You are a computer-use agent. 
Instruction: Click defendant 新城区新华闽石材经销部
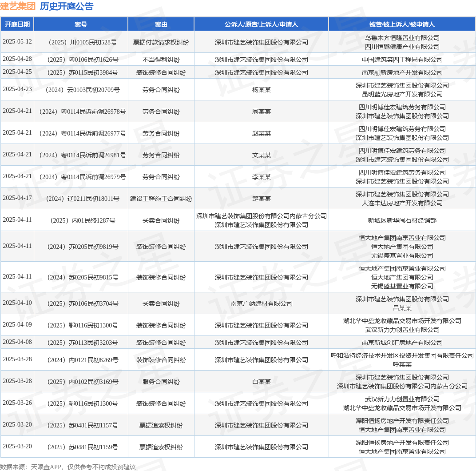coord(402,220)
